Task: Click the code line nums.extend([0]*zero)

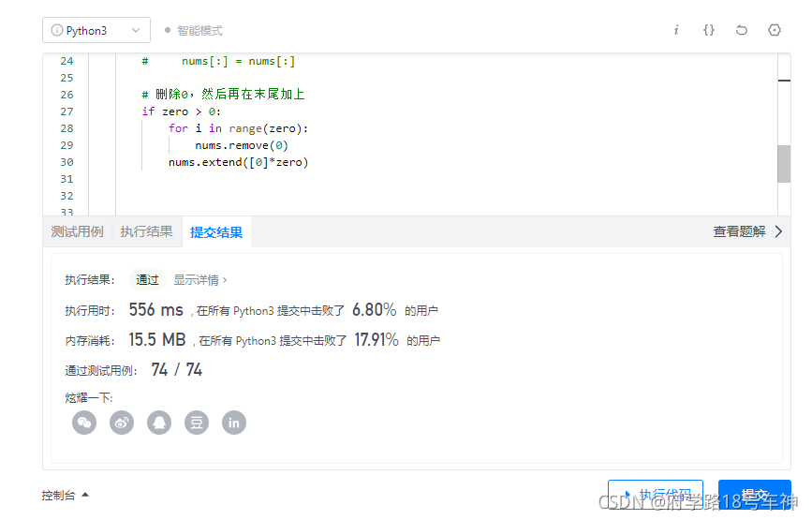Action: [x=238, y=163]
